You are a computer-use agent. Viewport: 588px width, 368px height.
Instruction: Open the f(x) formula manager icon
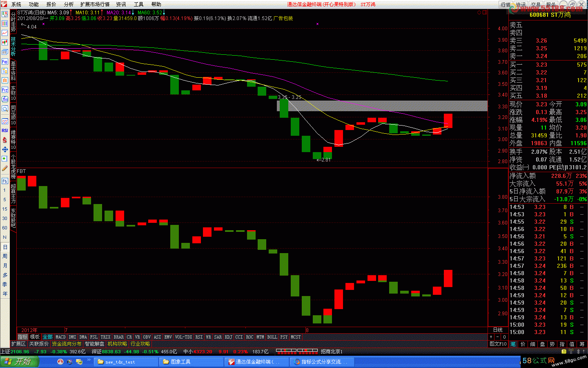click(5, 99)
